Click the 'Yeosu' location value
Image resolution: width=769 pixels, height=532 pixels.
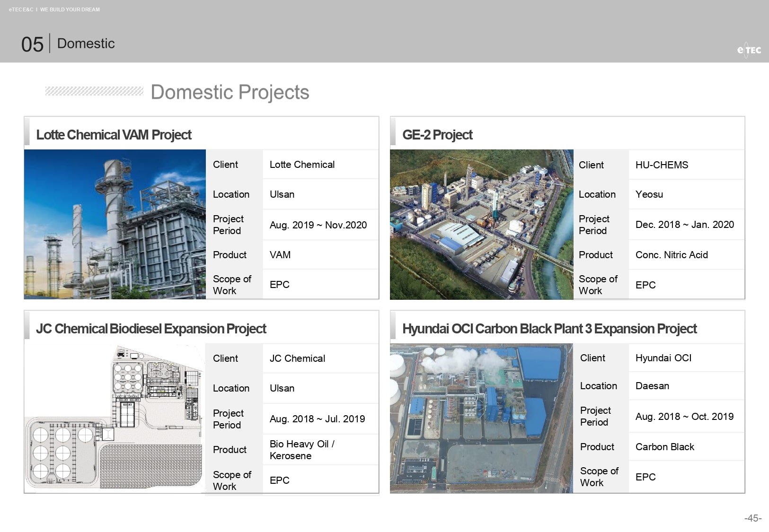point(649,194)
